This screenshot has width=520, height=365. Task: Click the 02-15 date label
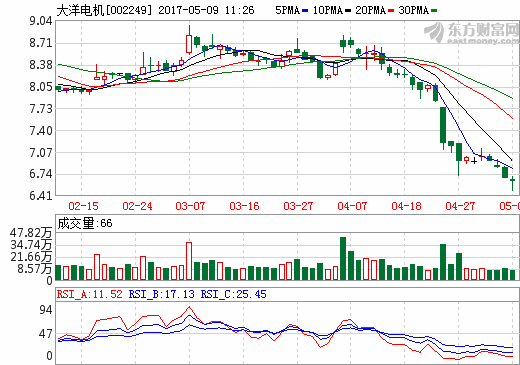[83, 206]
